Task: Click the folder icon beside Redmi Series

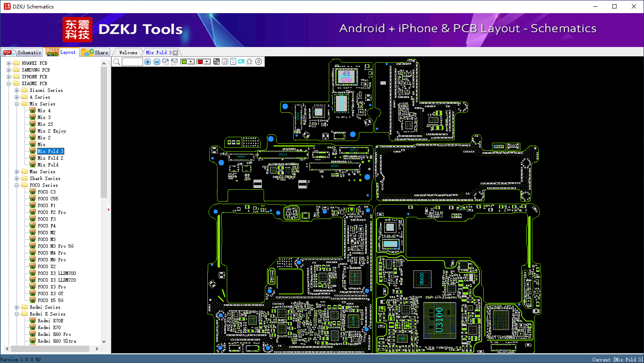Action: pyautogui.click(x=25, y=307)
